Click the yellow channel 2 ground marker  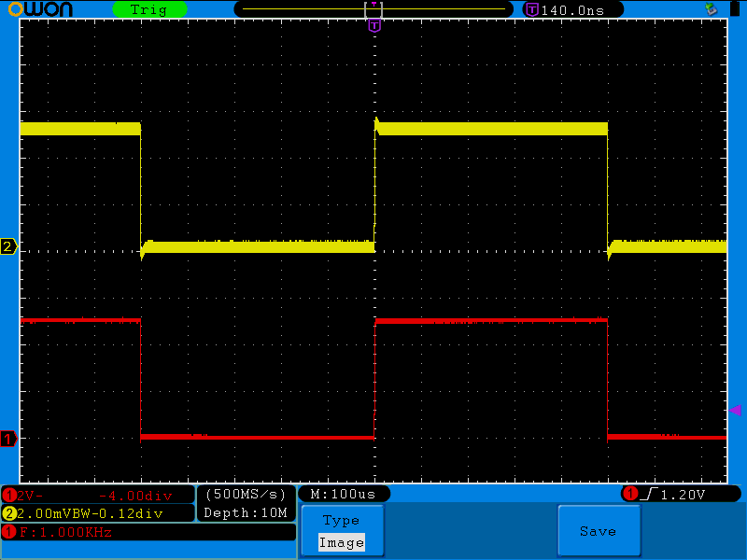click(8, 247)
